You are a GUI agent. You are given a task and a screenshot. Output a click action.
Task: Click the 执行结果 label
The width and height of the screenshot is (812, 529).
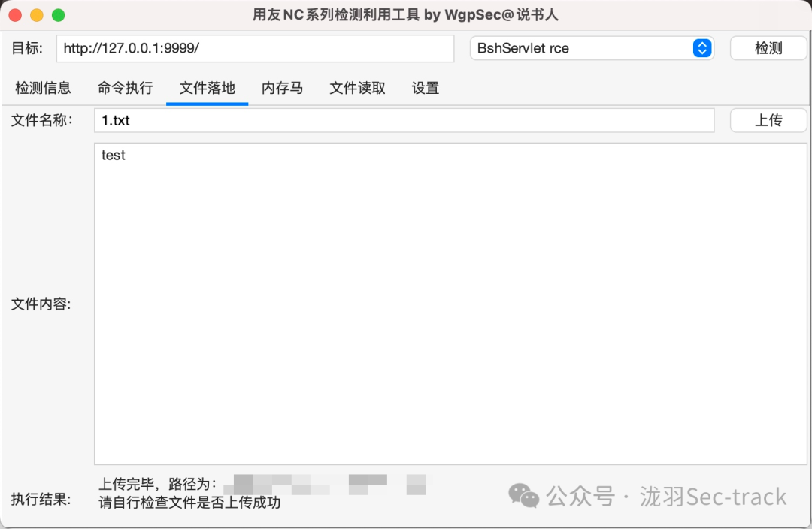click(41, 500)
